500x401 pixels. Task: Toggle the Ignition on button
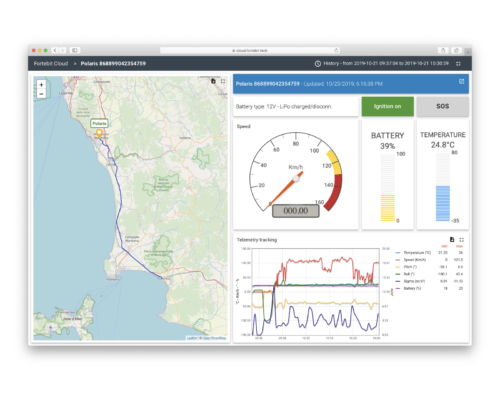click(388, 106)
